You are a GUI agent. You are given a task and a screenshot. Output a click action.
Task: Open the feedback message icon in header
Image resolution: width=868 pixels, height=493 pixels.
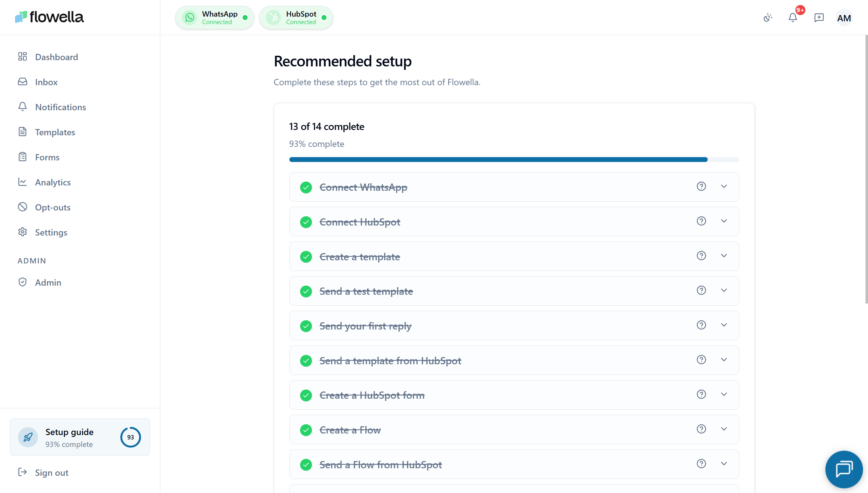pyautogui.click(x=819, y=18)
